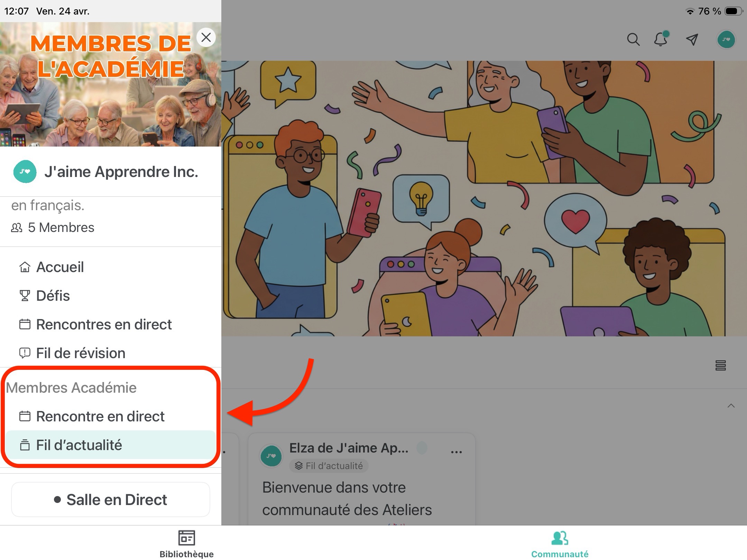747x560 pixels.
Task: Switch to the Communauté tab
Action: coord(560,544)
